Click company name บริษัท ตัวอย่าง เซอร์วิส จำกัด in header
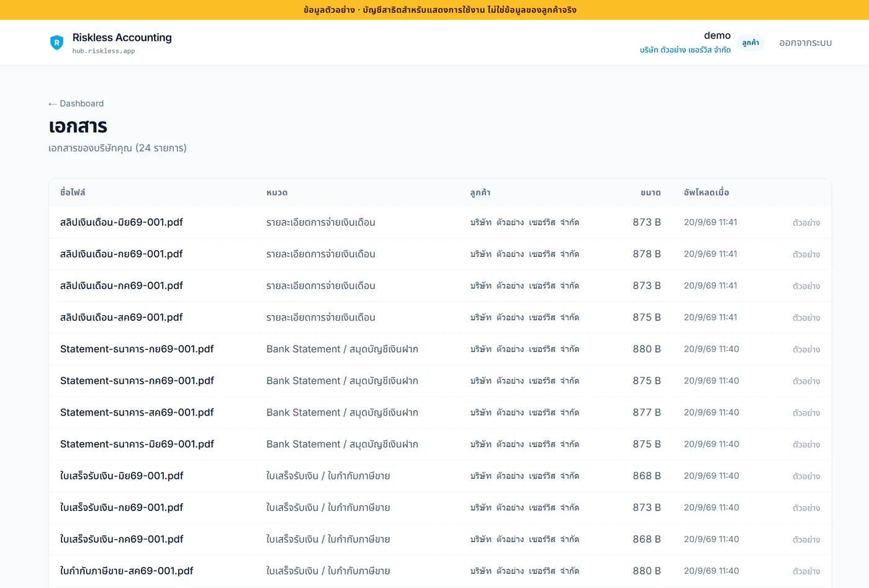The width and height of the screenshot is (869, 588). (685, 50)
